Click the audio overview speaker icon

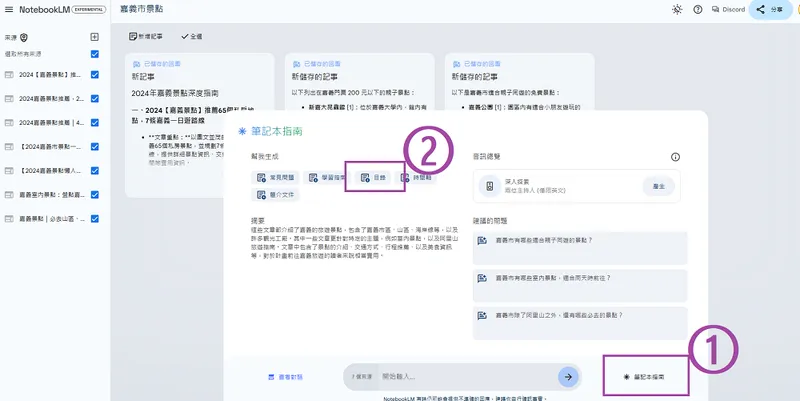pyautogui.click(x=490, y=186)
